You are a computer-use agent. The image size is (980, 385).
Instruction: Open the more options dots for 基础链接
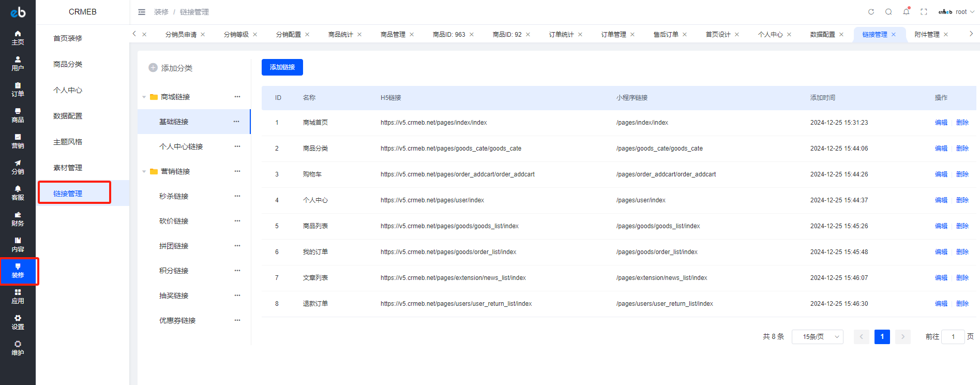pos(236,122)
